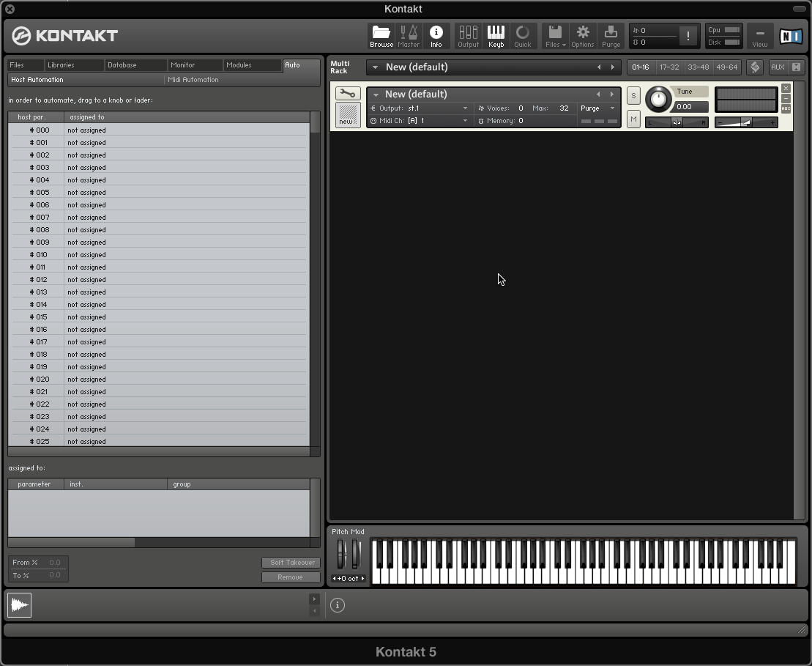812x666 pixels.
Task: Click the From % value field
Action: (x=54, y=563)
